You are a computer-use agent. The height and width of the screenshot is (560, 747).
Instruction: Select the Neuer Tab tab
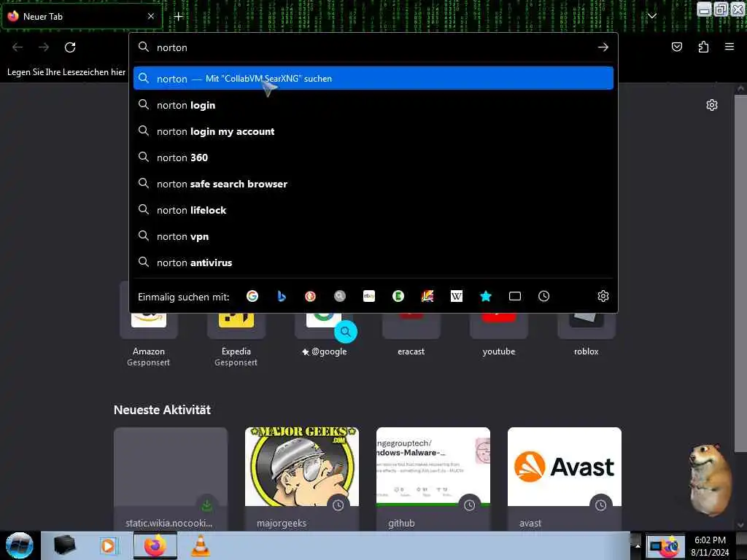(82, 16)
